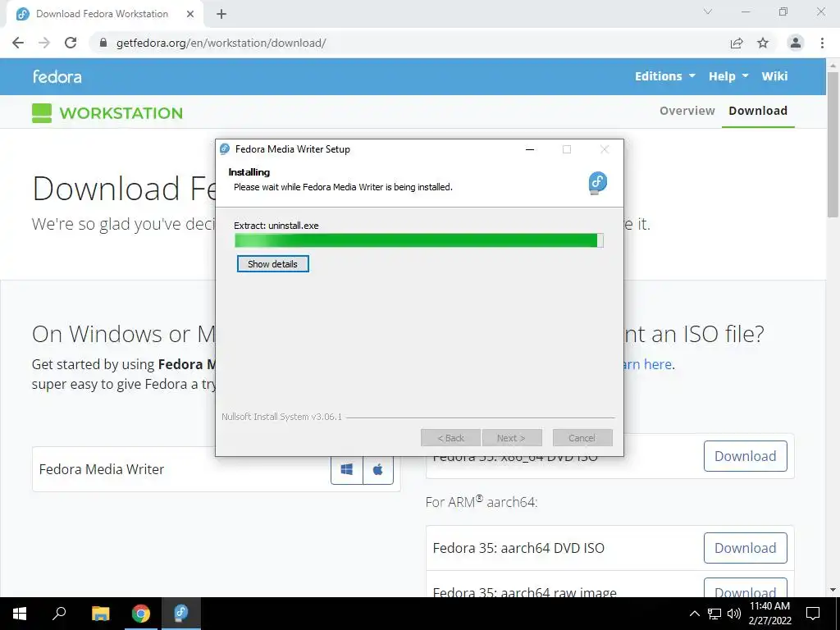
Task: Open the notification center icon
Action: (813, 614)
